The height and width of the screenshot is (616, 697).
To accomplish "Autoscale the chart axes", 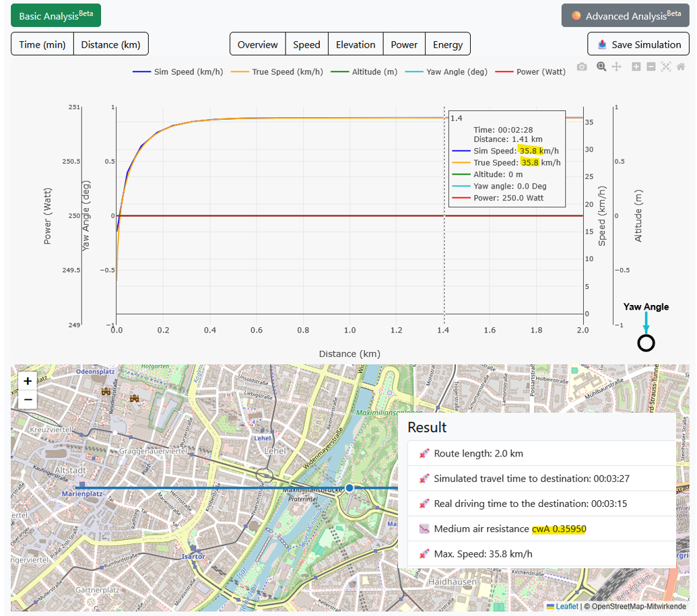I will 665,67.
